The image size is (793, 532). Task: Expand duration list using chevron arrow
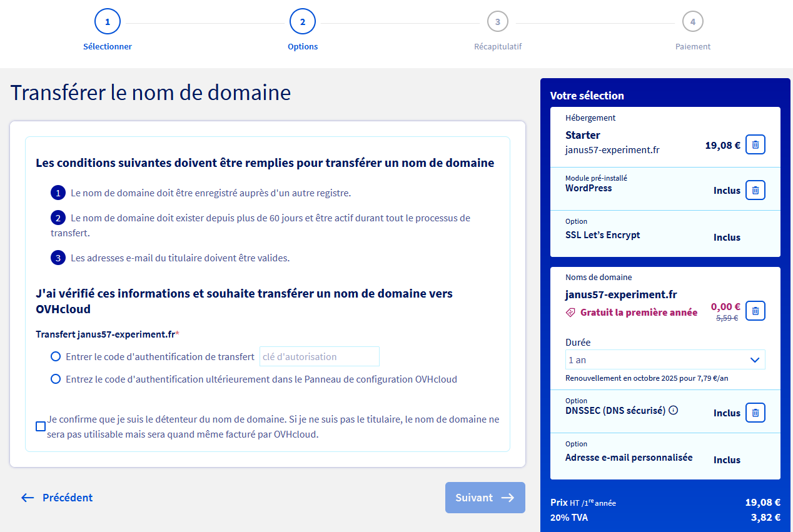(755, 360)
